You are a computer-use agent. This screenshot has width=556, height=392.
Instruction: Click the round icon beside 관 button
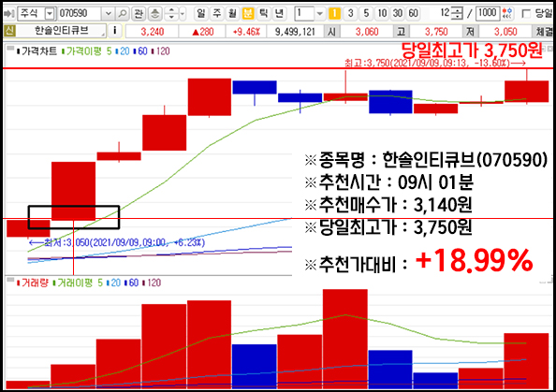(154, 14)
